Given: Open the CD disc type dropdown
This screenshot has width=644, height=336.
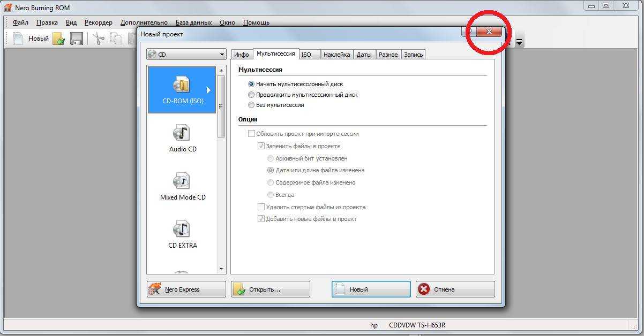Looking at the screenshot, I should point(186,55).
